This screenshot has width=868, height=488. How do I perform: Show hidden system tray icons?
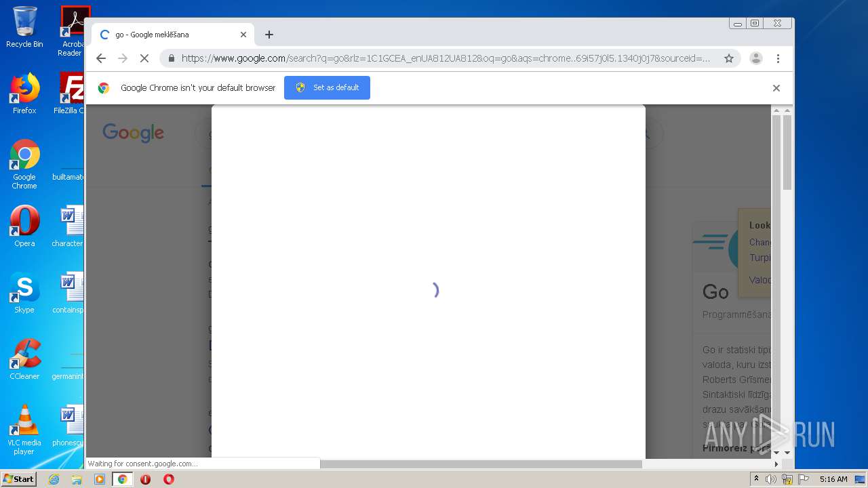(757, 479)
